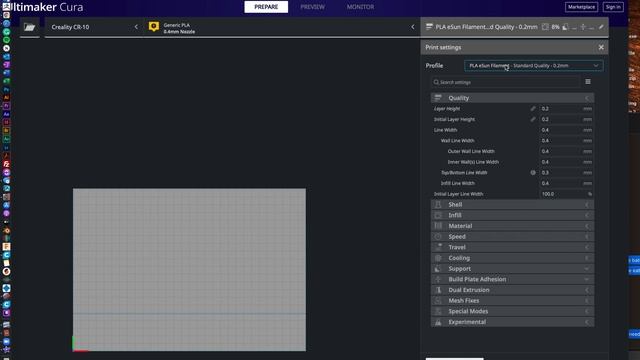
Task: Close the Print settings panel
Action: pyautogui.click(x=601, y=47)
